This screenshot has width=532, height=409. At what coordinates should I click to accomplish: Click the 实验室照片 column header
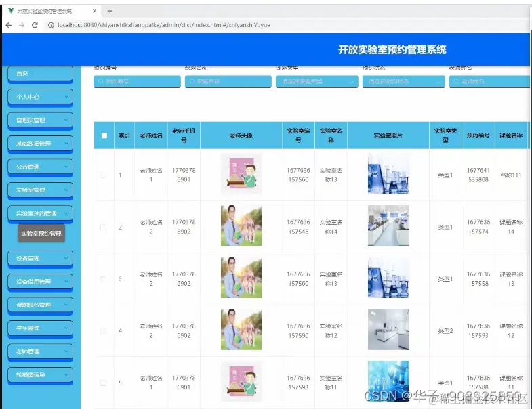pyautogui.click(x=388, y=135)
